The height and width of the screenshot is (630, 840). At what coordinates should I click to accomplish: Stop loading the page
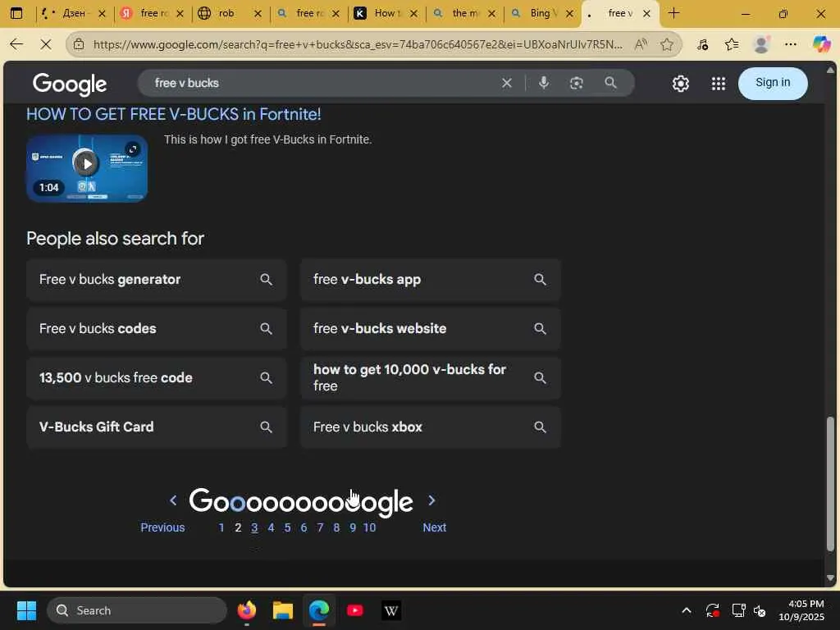pyautogui.click(x=46, y=44)
